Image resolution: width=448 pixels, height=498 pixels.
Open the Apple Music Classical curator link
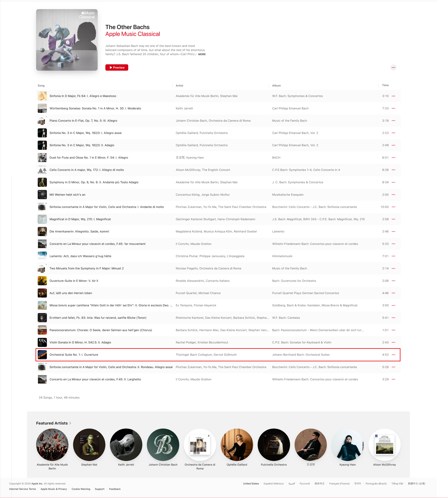[133, 34]
